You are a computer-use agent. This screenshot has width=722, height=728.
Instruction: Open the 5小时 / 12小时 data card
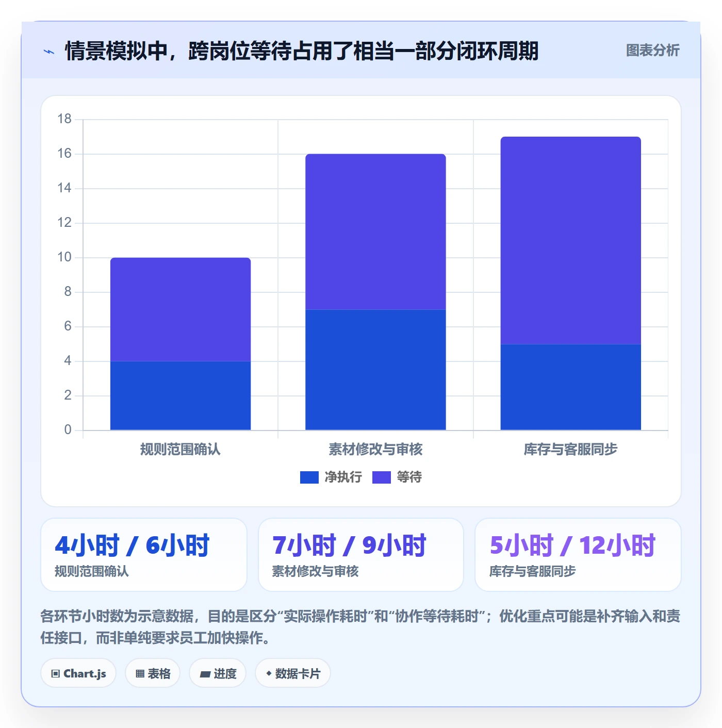pos(578,555)
